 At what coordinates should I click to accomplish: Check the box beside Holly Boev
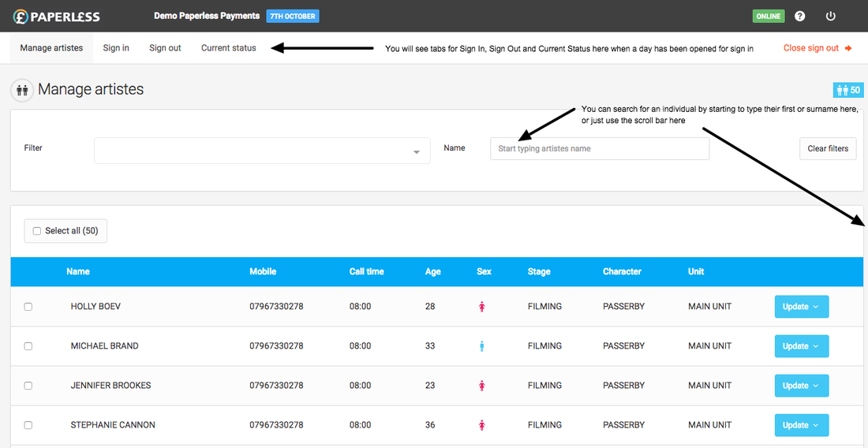coord(28,307)
